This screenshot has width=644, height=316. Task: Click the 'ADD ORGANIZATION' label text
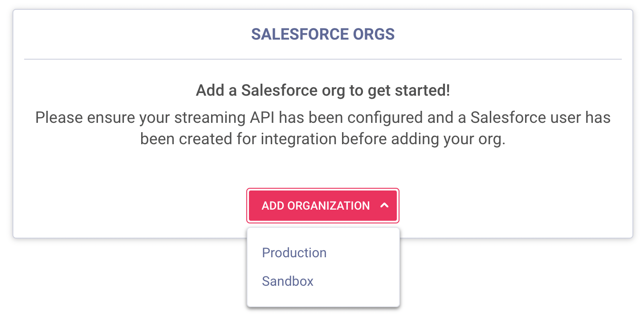[x=315, y=206]
